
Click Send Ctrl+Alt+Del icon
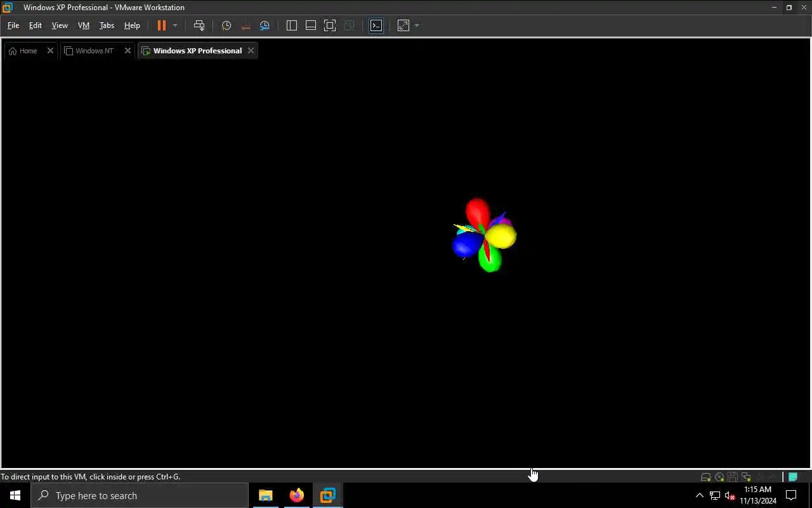[x=199, y=25]
